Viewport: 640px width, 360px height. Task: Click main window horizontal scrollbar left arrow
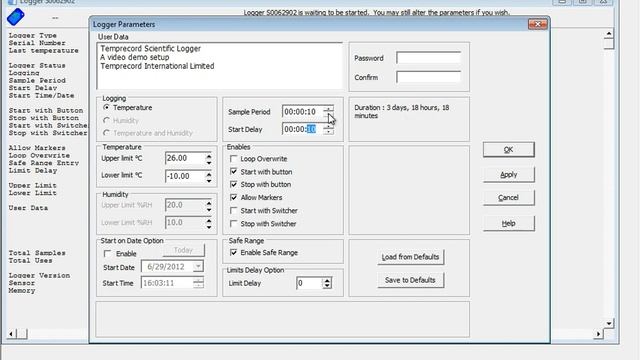11,334
